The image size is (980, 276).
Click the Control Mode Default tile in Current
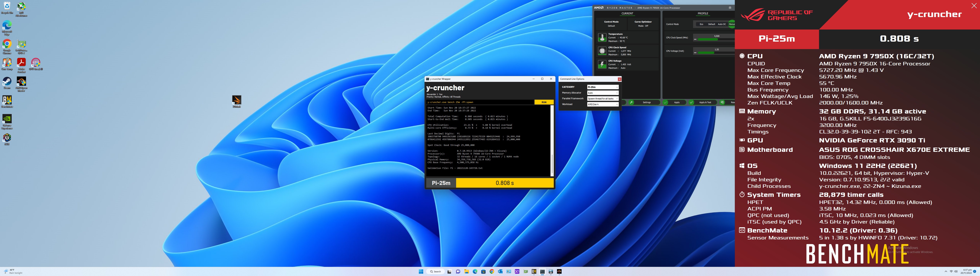pos(611,24)
